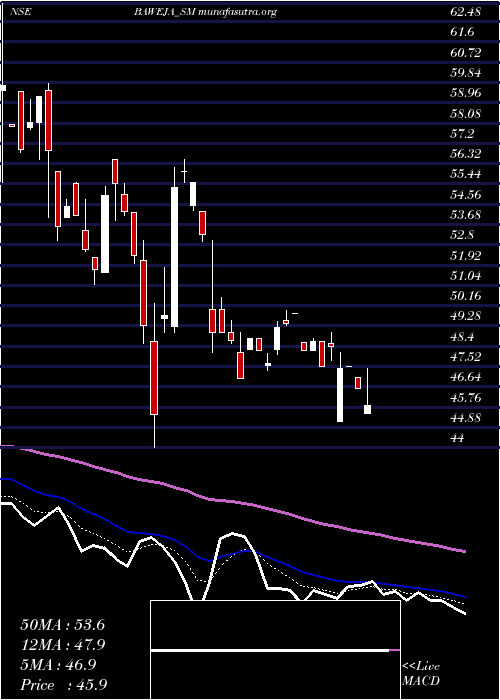Image resolution: width=500 pixels, height=700 pixels.
Task: Click the 48.4 price axis label
Action: [462, 336]
